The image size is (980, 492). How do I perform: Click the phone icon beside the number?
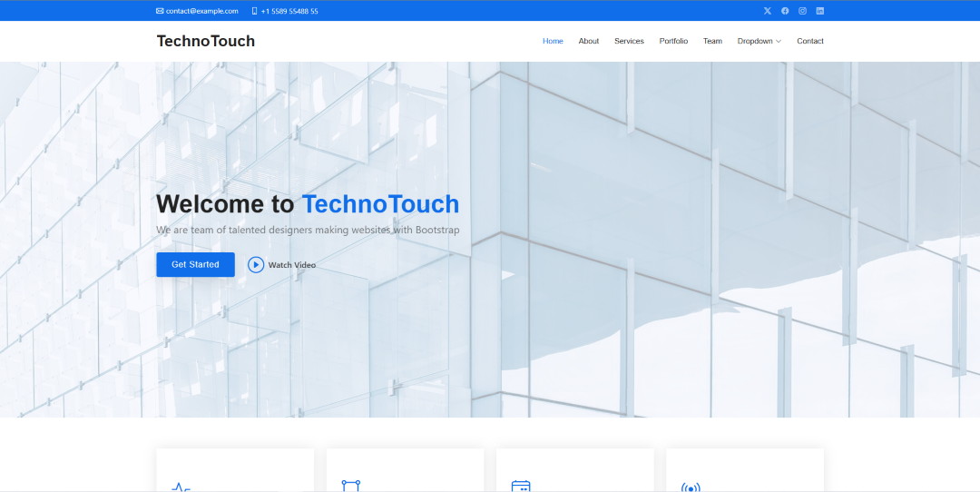(255, 11)
